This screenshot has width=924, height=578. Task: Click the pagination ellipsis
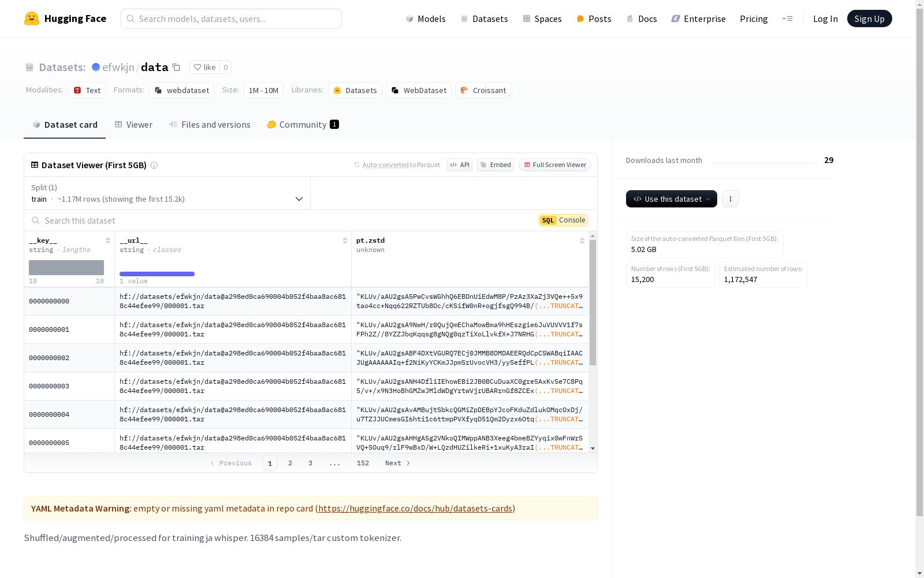(335, 463)
